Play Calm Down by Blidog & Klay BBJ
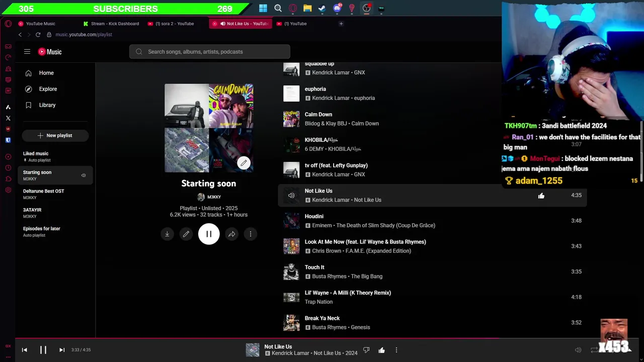Screen dimensions: 644x362 [318, 115]
